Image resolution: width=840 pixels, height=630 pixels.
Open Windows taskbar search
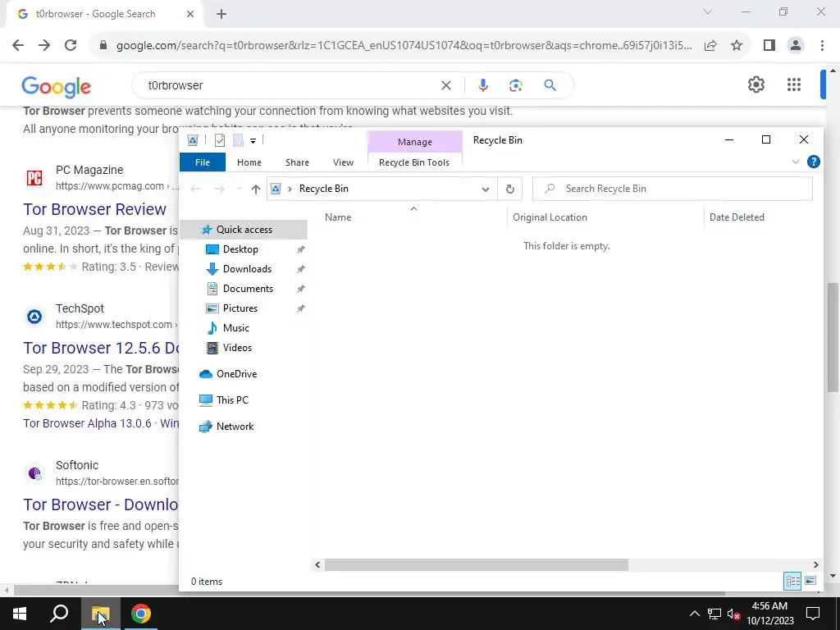[59, 614]
